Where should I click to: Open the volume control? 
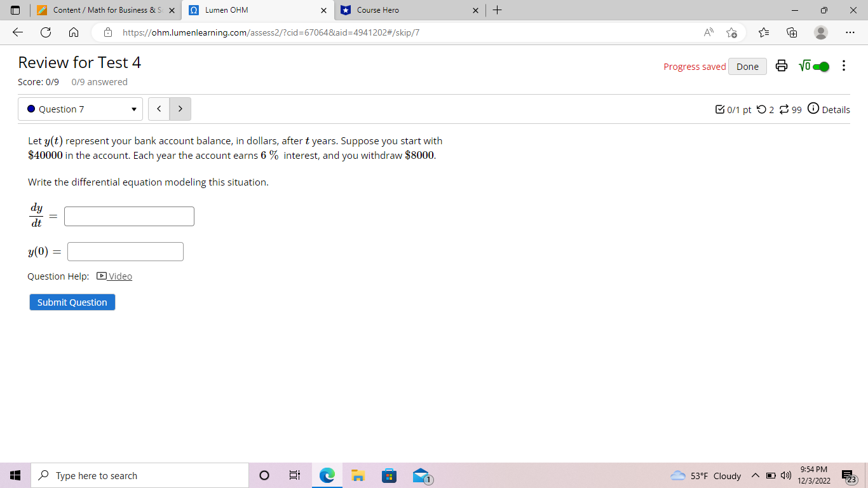(x=785, y=475)
